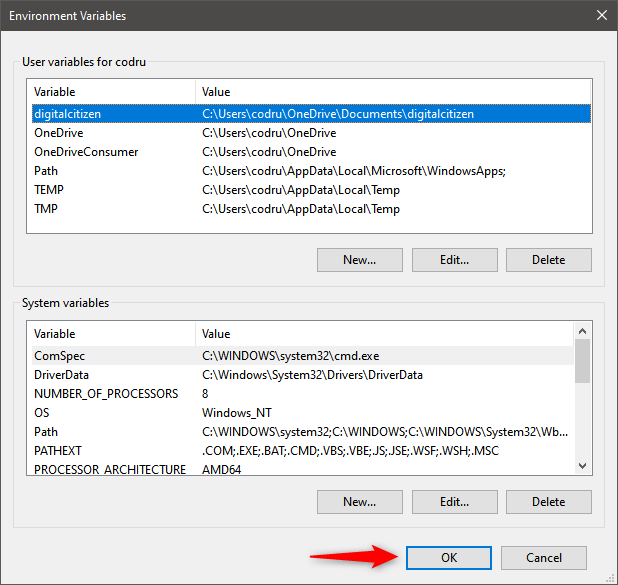This screenshot has width=618, height=585.
Task: Select the TEMP user variable
Action: click(311, 190)
